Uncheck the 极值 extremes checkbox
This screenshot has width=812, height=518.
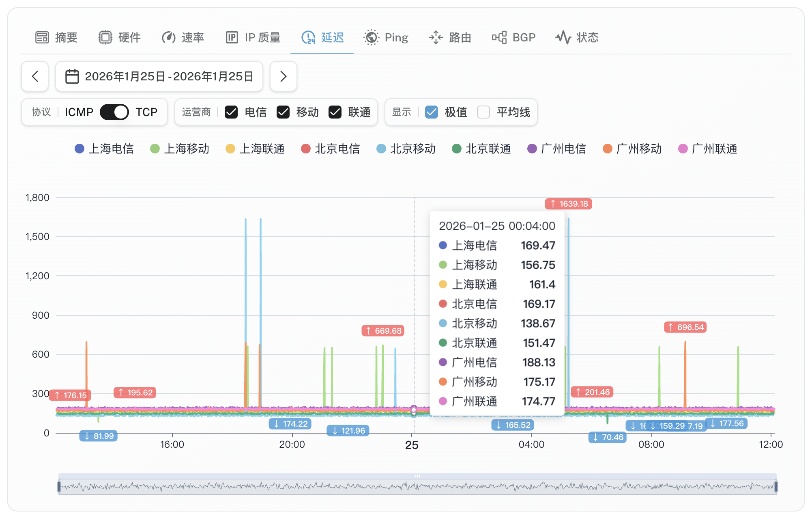click(432, 112)
